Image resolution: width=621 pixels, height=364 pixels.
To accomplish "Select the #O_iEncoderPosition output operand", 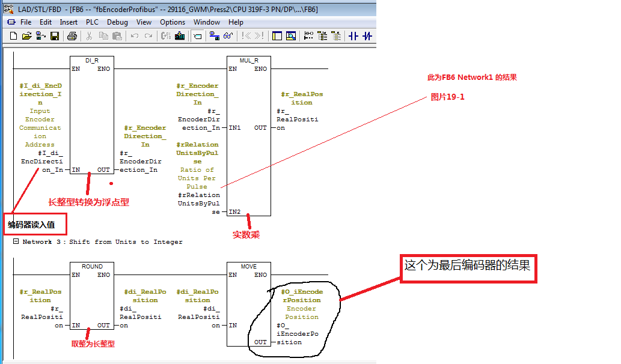I will (x=297, y=334).
